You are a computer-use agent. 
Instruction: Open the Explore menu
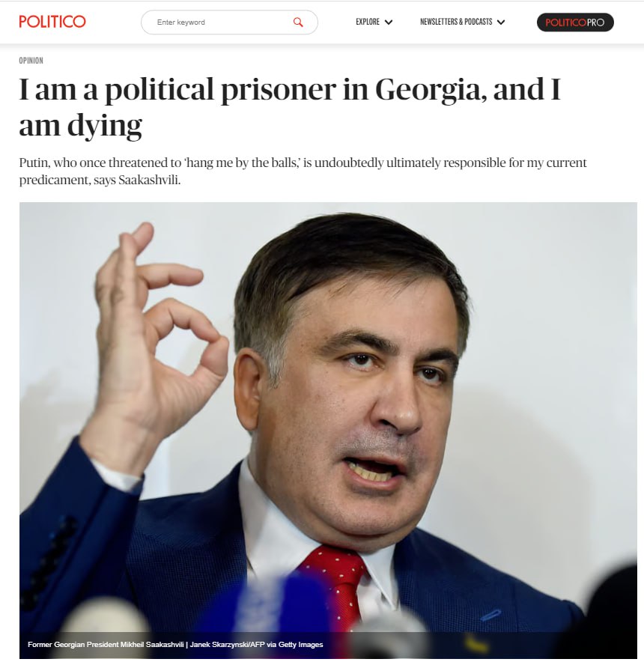(x=374, y=22)
